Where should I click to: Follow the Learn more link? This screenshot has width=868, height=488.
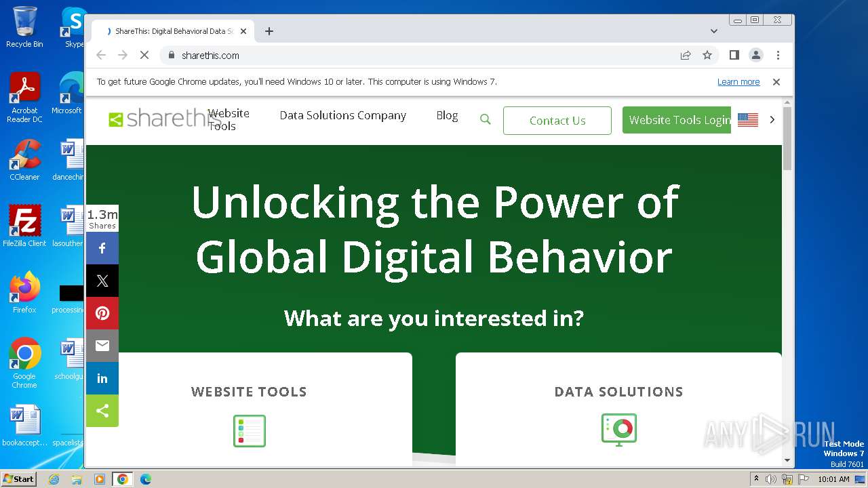point(738,82)
